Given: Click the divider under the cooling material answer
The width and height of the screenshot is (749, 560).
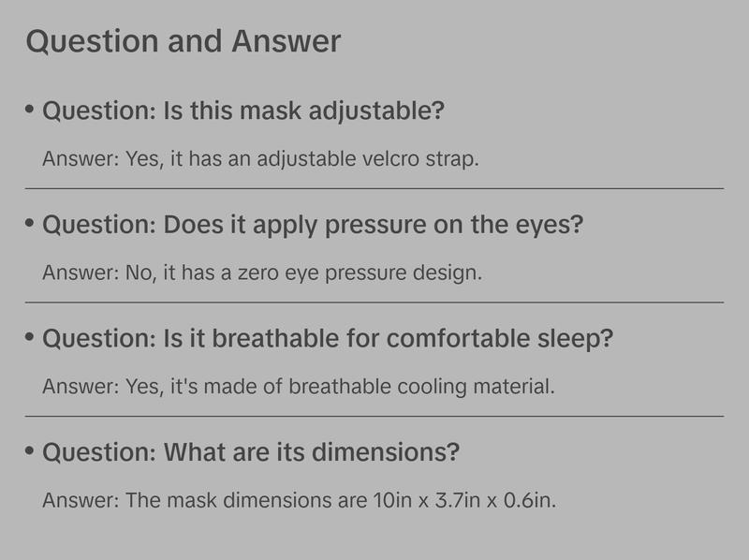Looking at the screenshot, I should point(374,416).
